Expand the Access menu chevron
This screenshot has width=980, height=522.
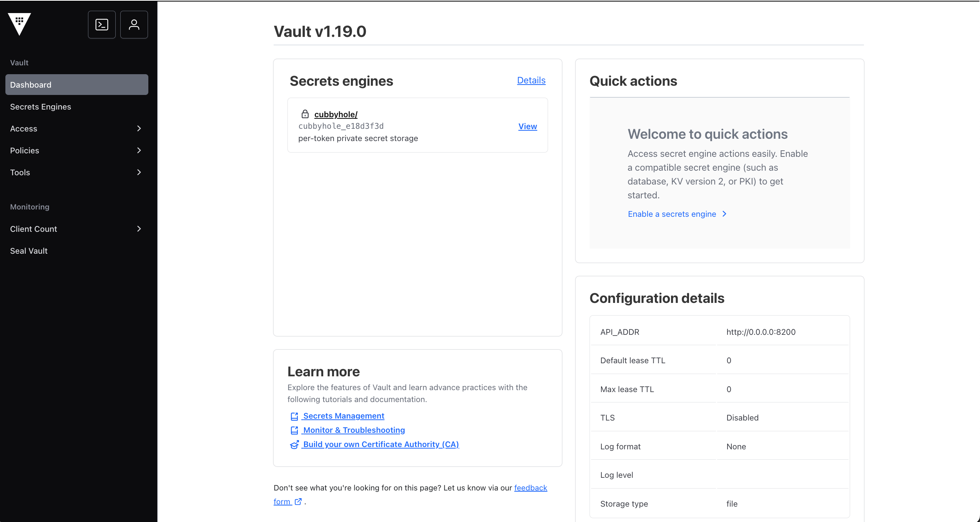click(139, 128)
